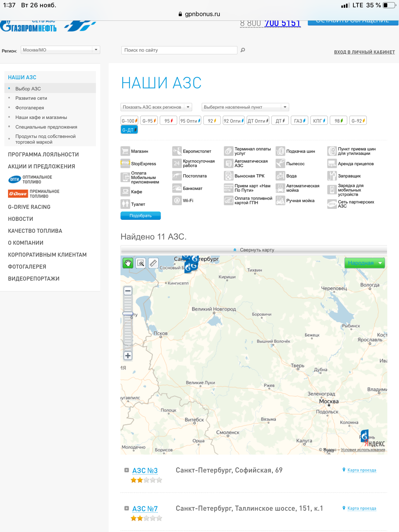Screen dimensions: 399x532
Task: Click ВХОД В ЛИЧНЫЙ КАБИНЕТ link
Action: point(364,52)
